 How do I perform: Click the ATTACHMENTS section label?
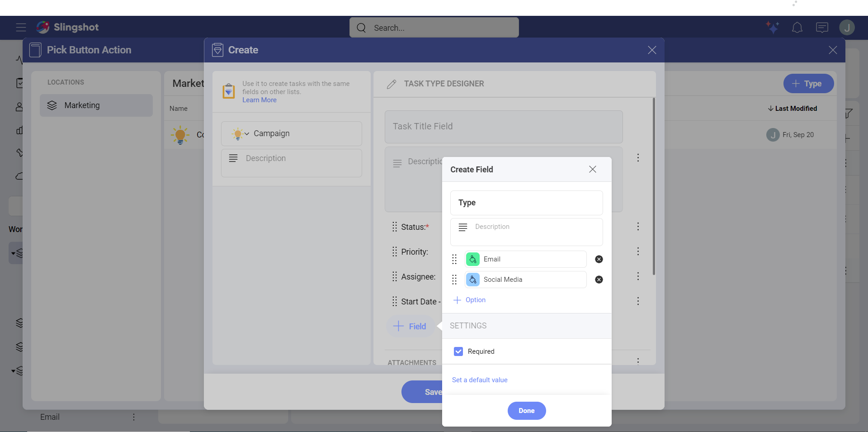pos(412,362)
